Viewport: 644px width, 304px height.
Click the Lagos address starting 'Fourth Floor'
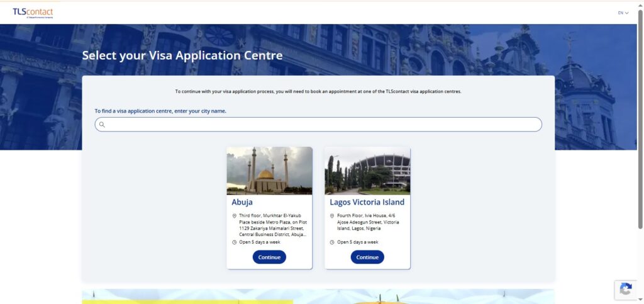click(368, 222)
